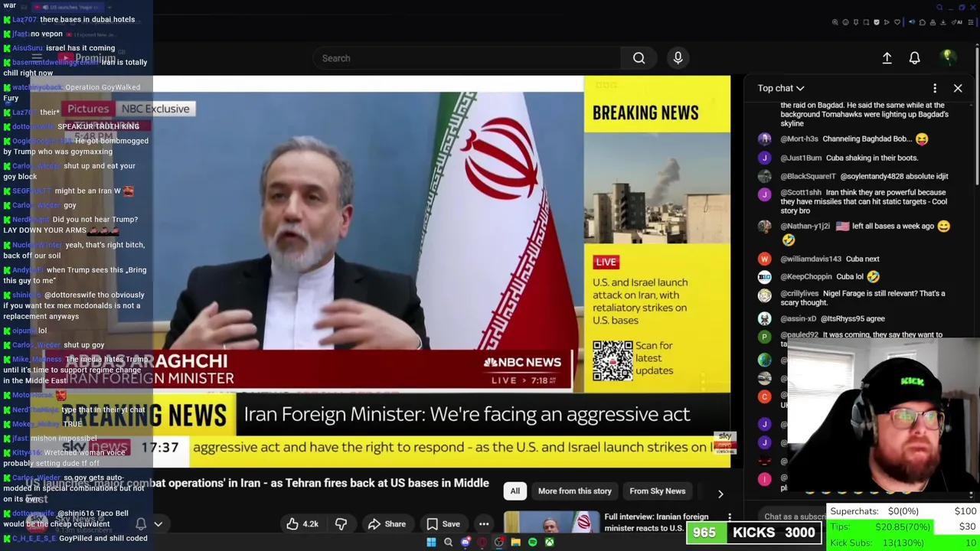The height and width of the screenshot is (551, 980).
Task: Expand the subscription dropdown chevron beside the bell
Action: pos(158,524)
